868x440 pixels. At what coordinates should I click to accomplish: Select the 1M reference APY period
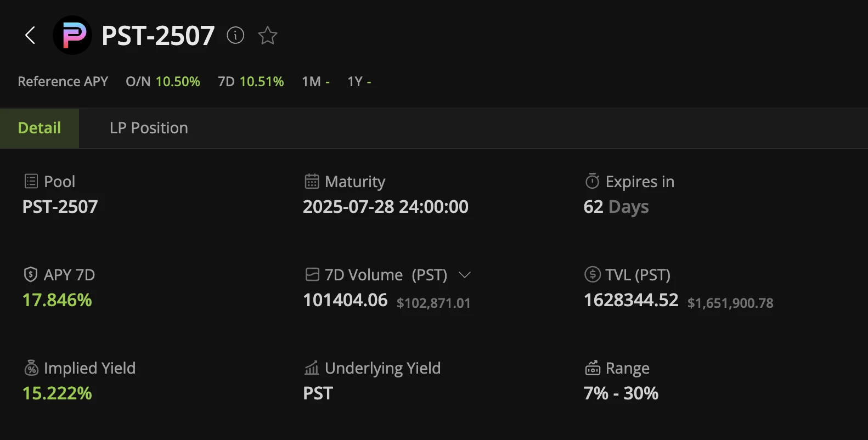pyautogui.click(x=315, y=82)
